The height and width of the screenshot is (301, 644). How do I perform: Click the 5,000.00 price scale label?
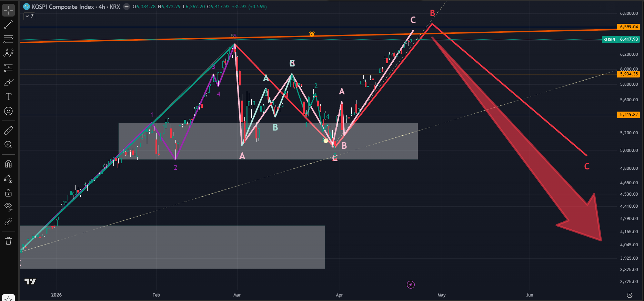pos(629,150)
